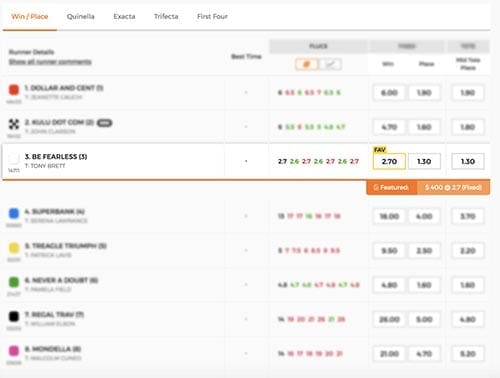
Task: Select Kulu Dot Com fixed place 1.80
Action: click(x=424, y=127)
